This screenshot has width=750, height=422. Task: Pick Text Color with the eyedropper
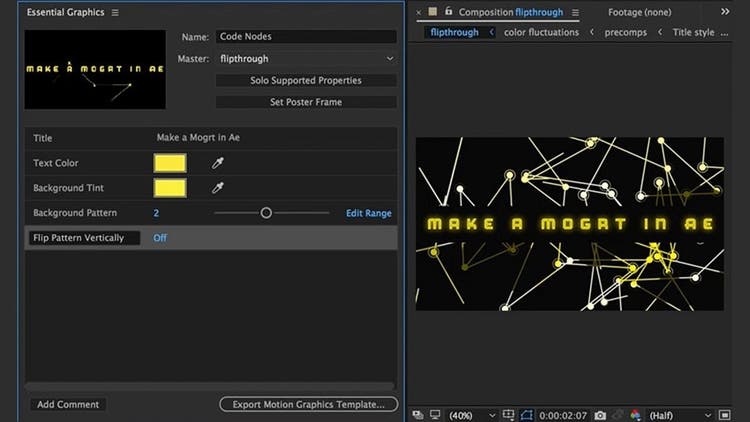coord(217,163)
